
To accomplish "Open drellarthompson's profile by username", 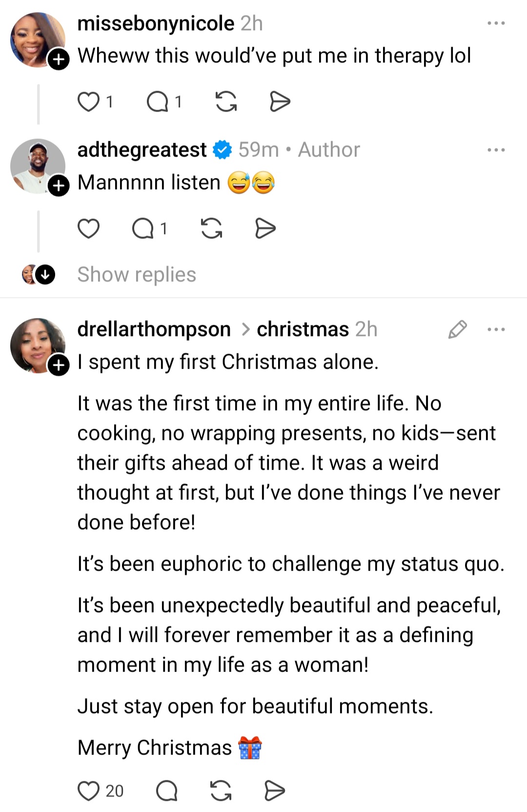I will tap(154, 330).
